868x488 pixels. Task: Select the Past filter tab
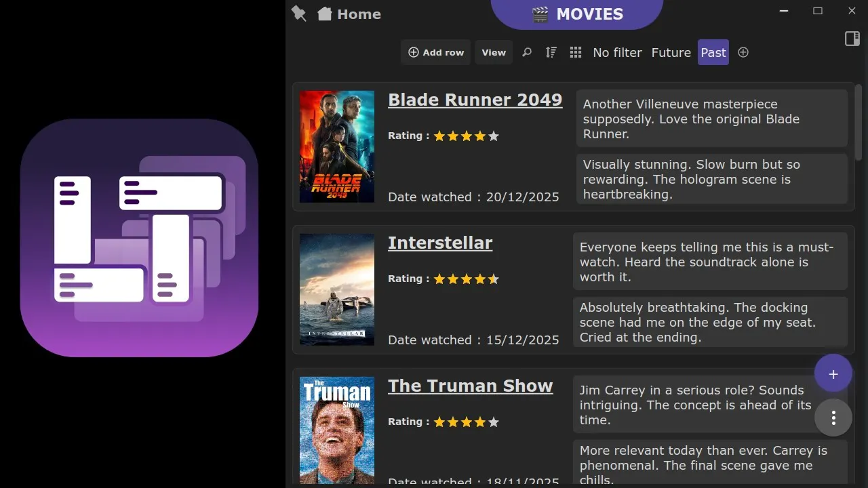[713, 52]
